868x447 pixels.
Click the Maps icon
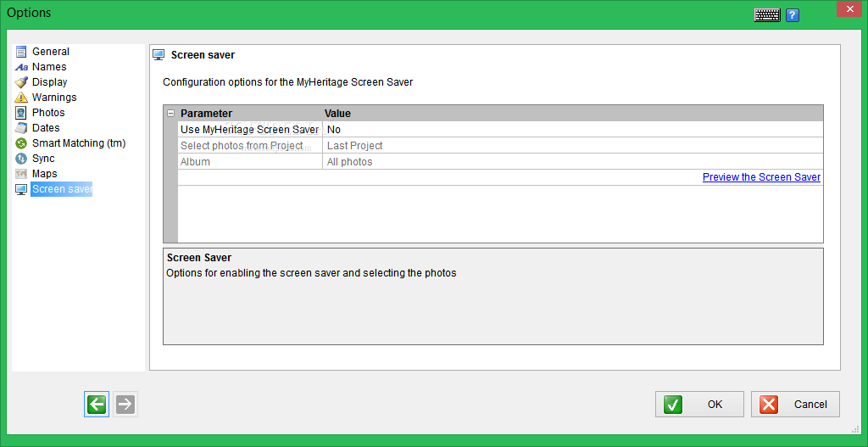(x=21, y=174)
